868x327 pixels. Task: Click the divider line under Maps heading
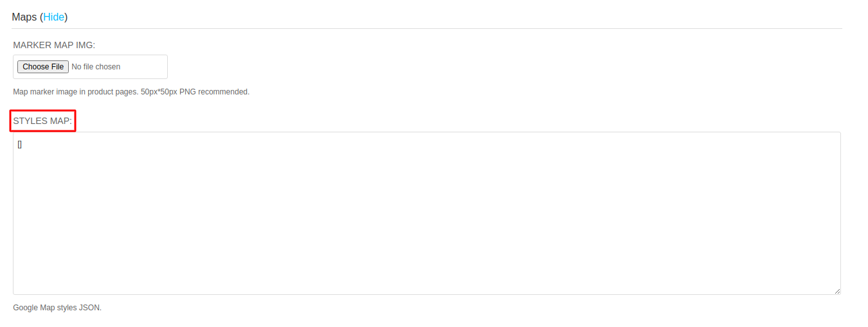pyautogui.click(x=427, y=28)
